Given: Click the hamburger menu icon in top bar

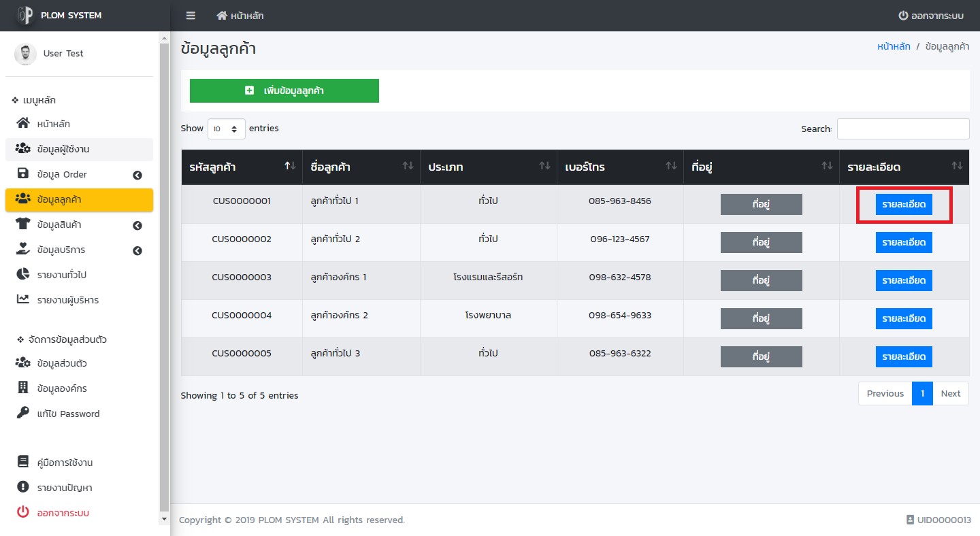Looking at the screenshot, I should (191, 16).
